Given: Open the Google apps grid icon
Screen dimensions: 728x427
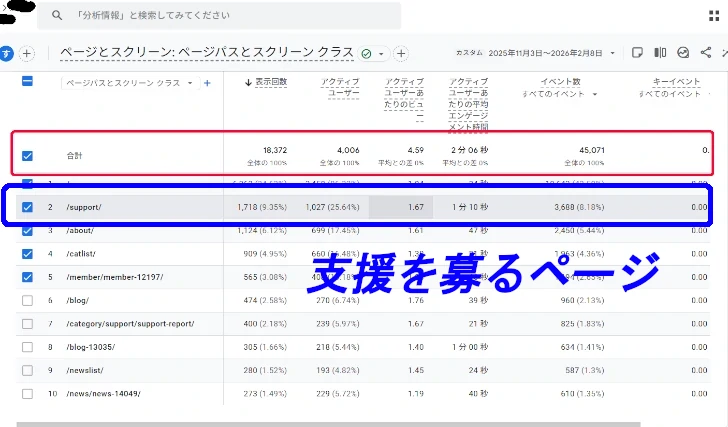Looking at the screenshot, I should point(714,16).
